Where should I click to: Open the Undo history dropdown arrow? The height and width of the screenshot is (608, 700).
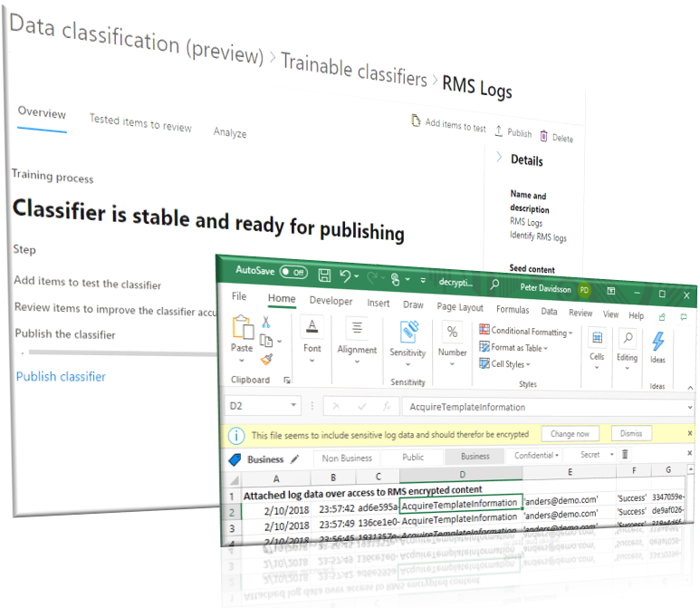[x=356, y=276]
